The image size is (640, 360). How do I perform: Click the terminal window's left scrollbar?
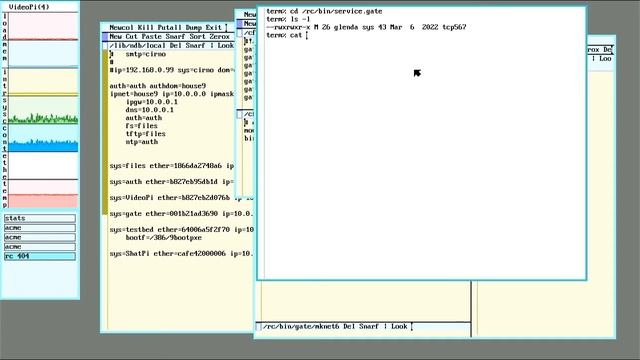coord(261,143)
